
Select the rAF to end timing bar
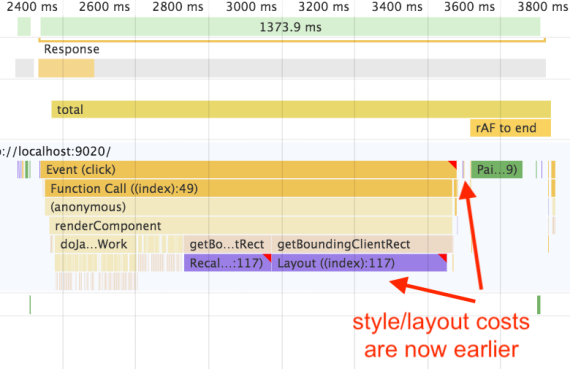point(510,128)
